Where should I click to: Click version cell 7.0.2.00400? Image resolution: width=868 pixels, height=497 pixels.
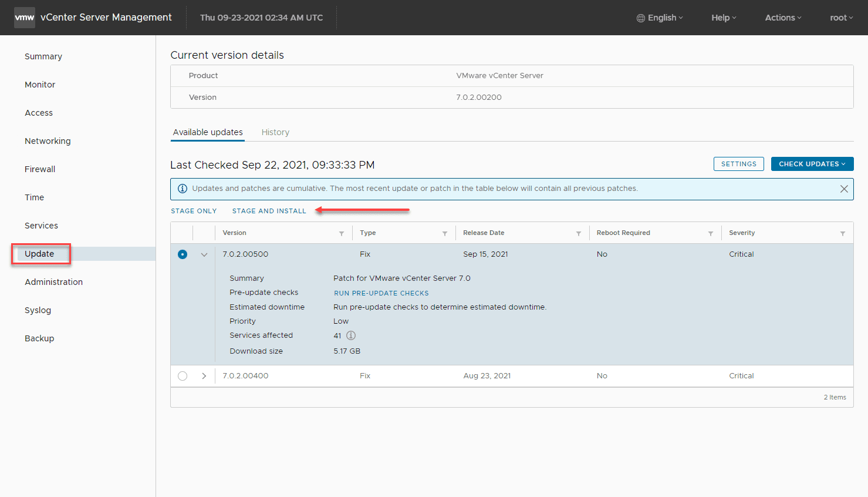click(245, 376)
